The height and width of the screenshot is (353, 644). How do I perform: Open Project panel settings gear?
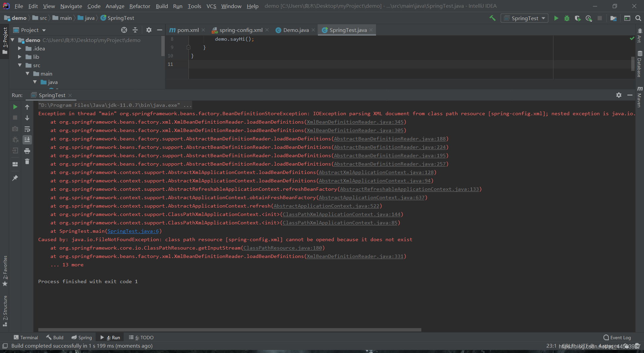pyautogui.click(x=149, y=30)
